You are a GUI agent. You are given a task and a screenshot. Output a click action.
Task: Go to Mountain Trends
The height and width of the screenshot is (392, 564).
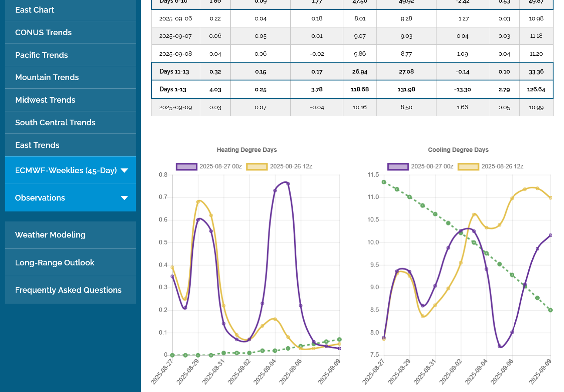tap(47, 77)
